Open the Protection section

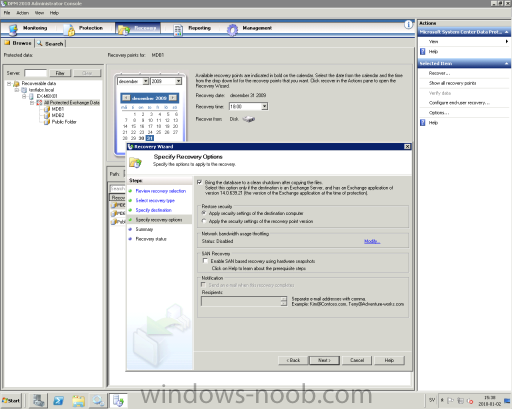coord(91,28)
